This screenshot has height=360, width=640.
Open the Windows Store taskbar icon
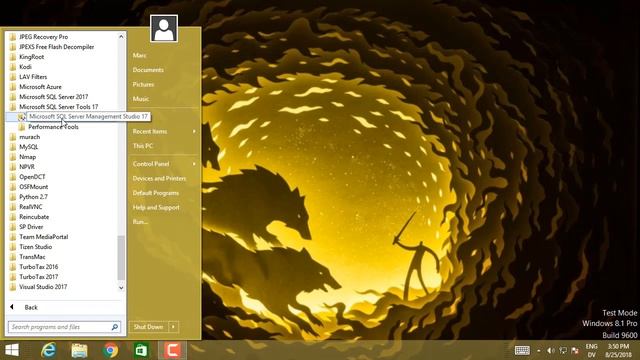coord(141,350)
